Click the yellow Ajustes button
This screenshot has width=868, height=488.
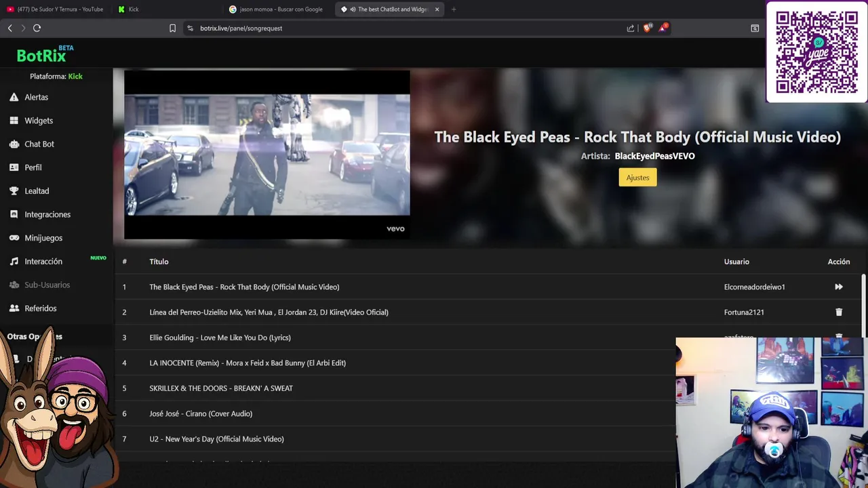coord(637,178)
